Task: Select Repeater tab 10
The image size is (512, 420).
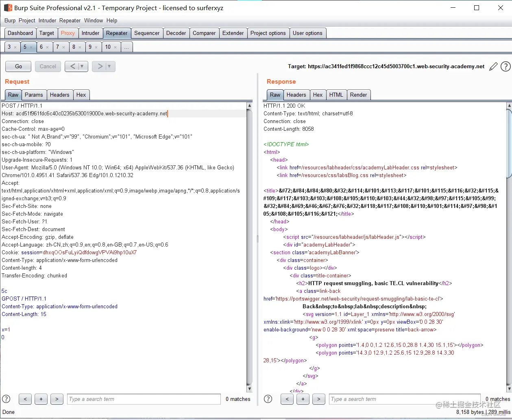Action: [x=108, y=47]
